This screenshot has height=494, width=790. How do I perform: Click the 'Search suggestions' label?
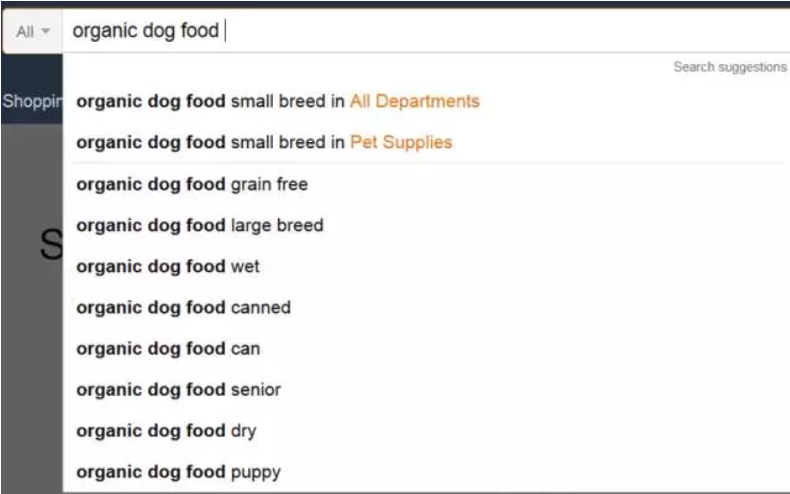(729, 67)
